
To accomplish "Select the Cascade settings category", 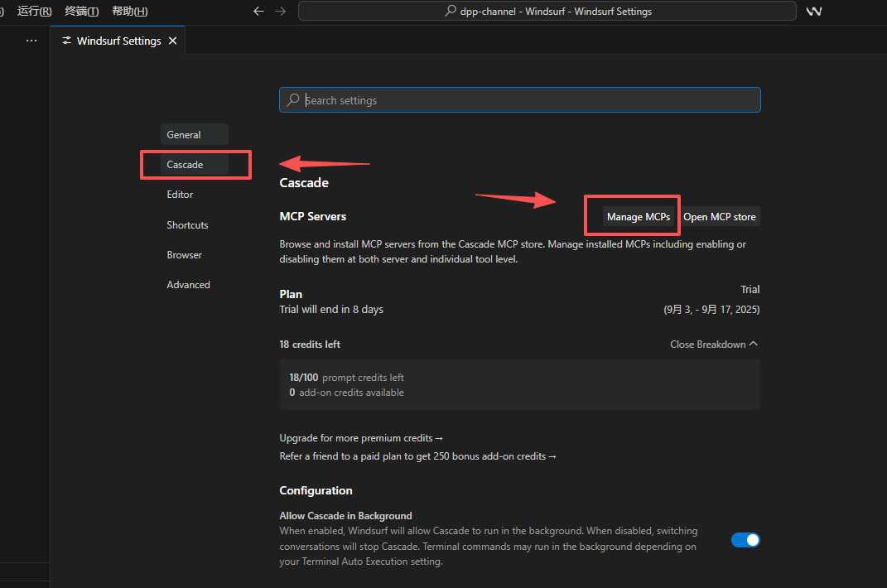I will 195,165.
